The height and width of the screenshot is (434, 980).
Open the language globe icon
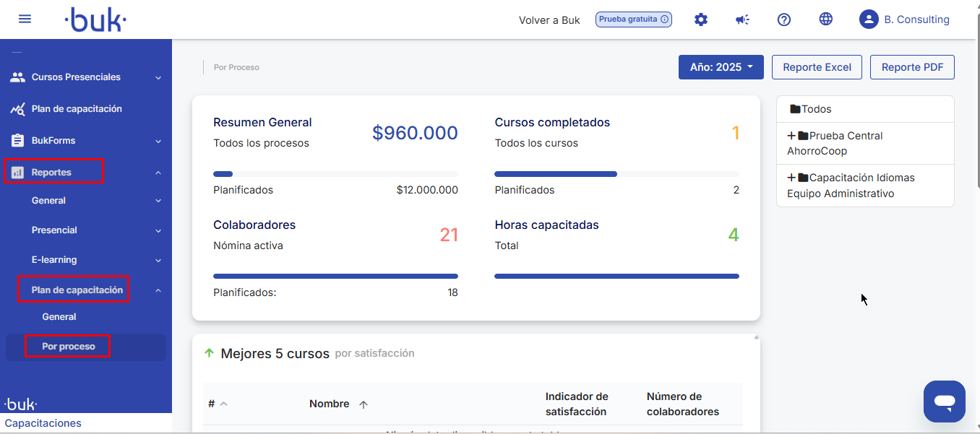pyautogui.click(x=826, y=19)
